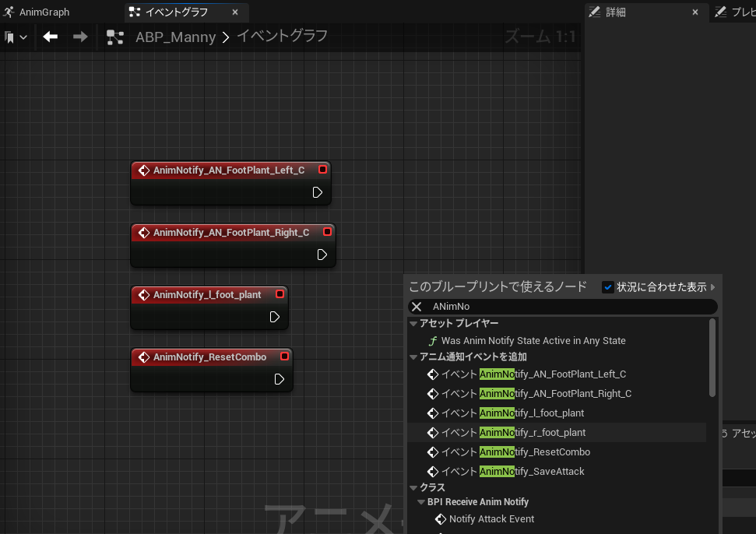Add event AnimNotify_r_foot_plant from list

[557, 433]
